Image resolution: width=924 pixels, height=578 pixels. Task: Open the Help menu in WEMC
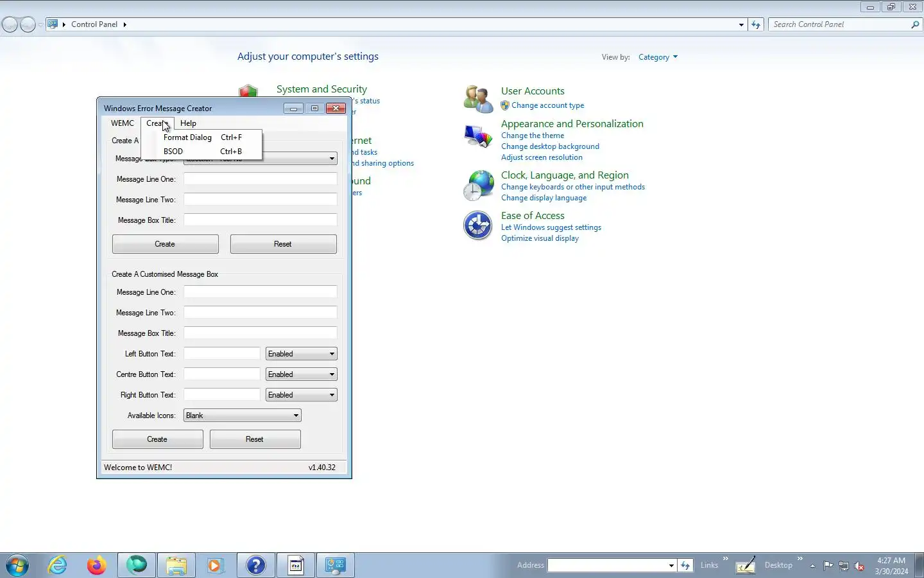[188, 123]
